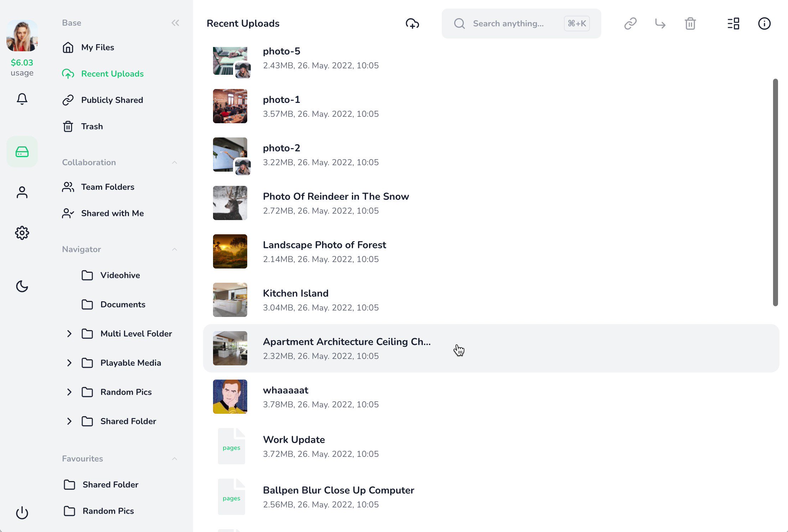Screen dimensions: 788x532
Task: Show the info panel icon
Action: coord(764,24)
